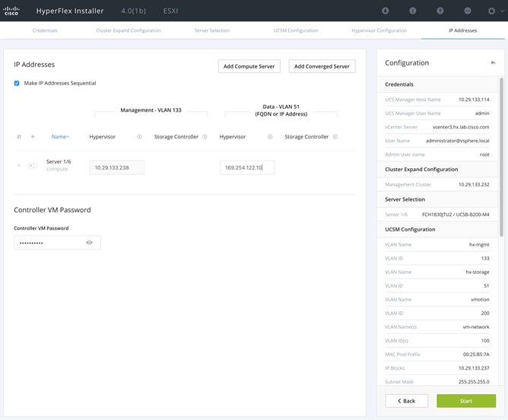Click HyperFlex Installer title
The width and height of the screenshot is (508, 420).
click(x=70, y=11)
